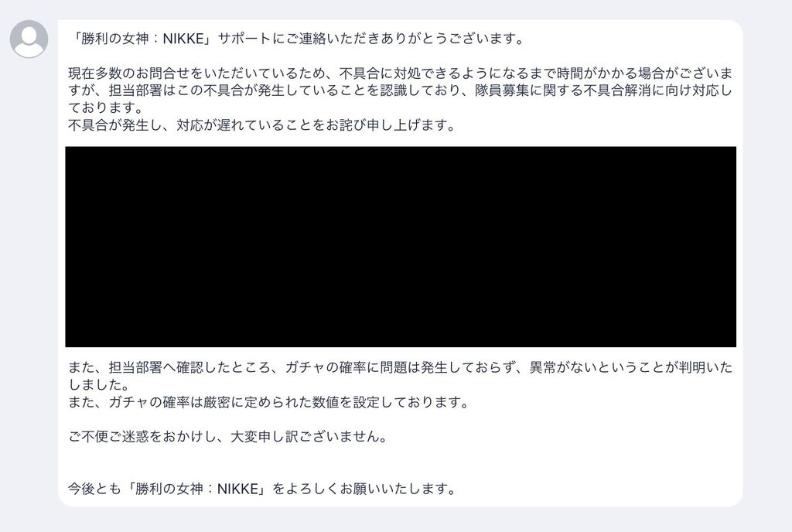Click the short line ております。

(107, 107)
